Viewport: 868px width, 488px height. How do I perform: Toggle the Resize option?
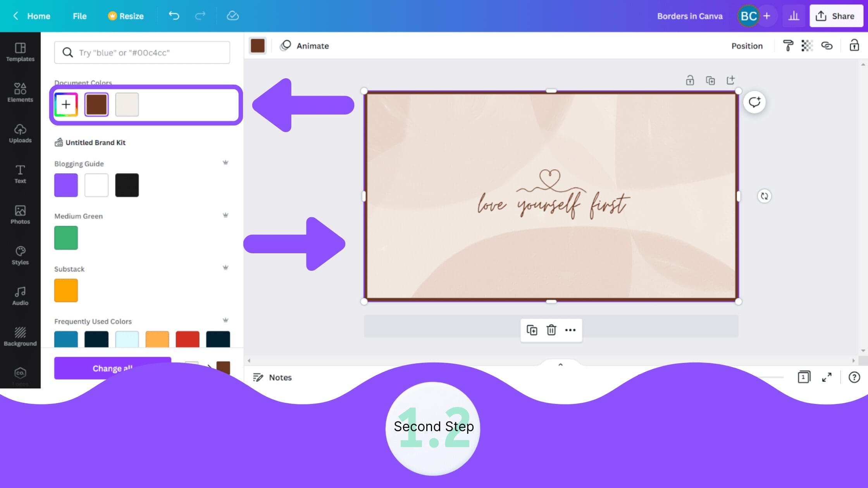125,16
